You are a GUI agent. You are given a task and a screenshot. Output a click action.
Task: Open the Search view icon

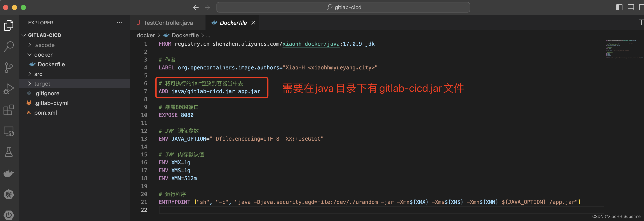click(9, 47)
